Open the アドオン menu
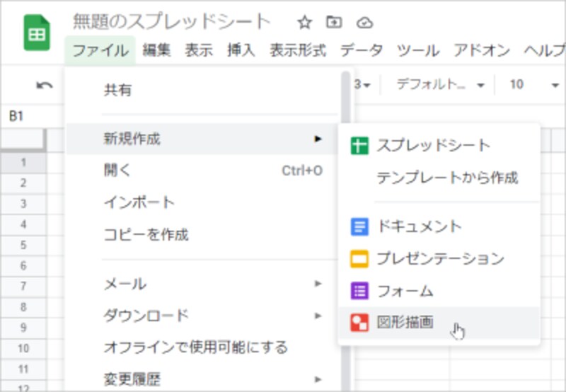This screenshot has height=392, width=566. pos(482,50)
